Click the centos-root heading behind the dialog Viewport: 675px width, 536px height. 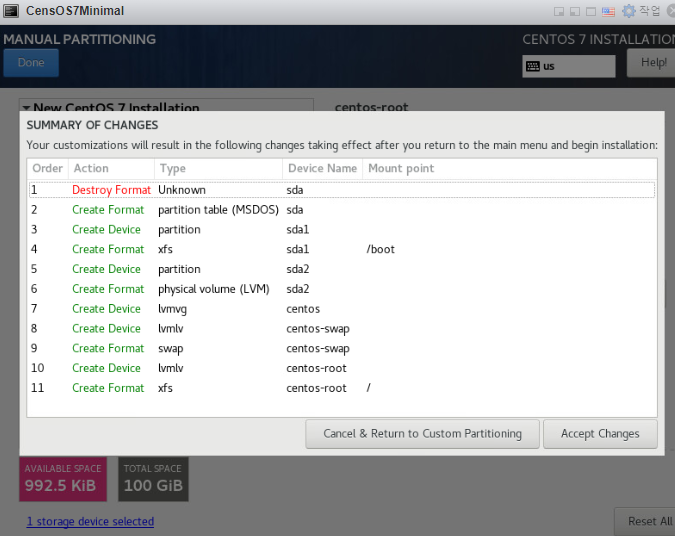[372, 106]
